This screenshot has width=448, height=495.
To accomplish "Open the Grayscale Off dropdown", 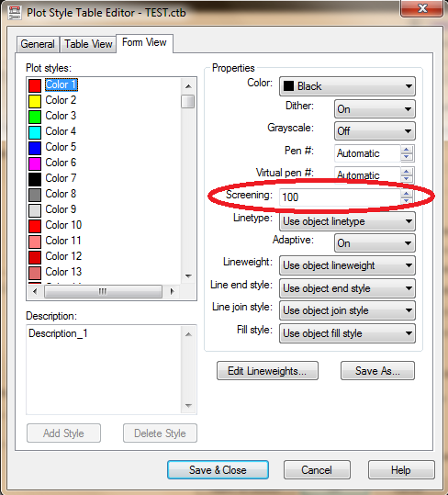I will pyautogui.click(x=375, y=131).
